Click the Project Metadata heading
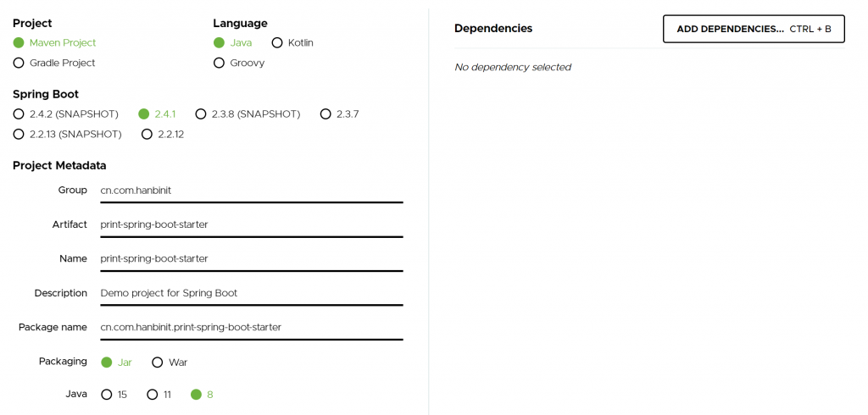868x415 pixels. pos(59,165)
